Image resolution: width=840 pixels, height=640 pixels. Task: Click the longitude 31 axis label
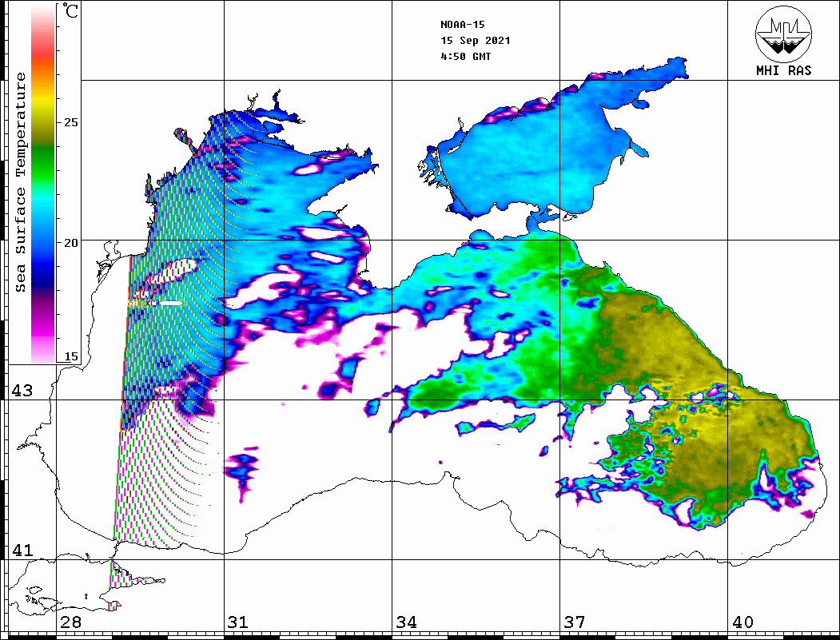pos(237,622)
